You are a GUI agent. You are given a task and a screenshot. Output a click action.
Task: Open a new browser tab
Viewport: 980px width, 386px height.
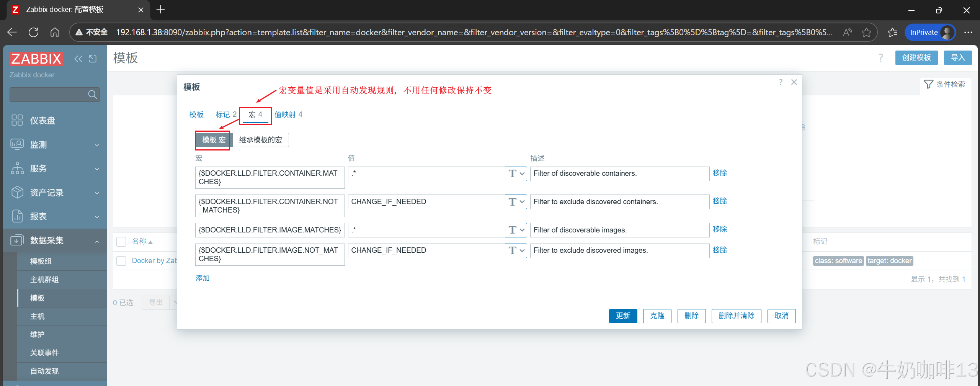click(x=161, y=10)
